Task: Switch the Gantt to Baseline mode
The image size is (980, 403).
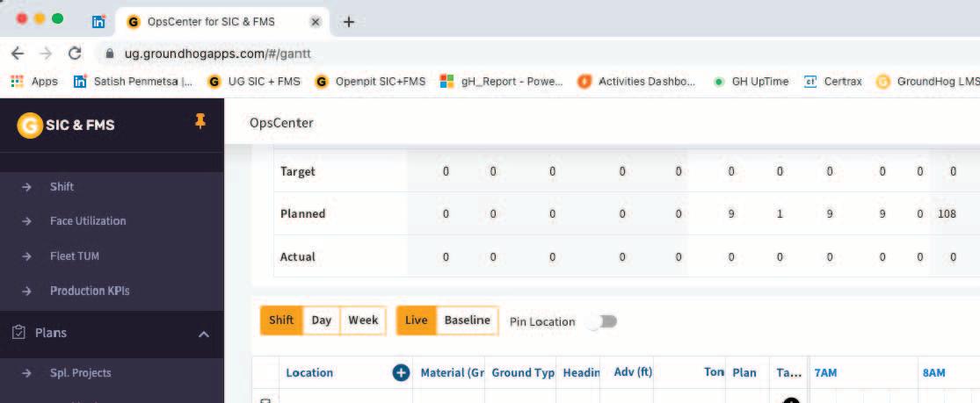Action: 467,320
